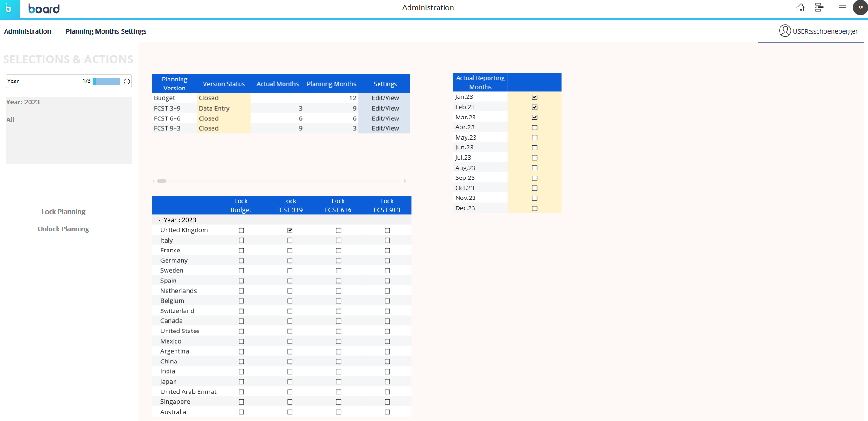Open Edit/View settings for FCST 9+3

point(385,128)
